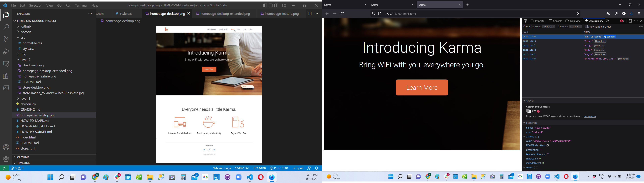Open VS Code notifications bell
The width and height of the screenshot is (644, 183).
pos(316,168)
